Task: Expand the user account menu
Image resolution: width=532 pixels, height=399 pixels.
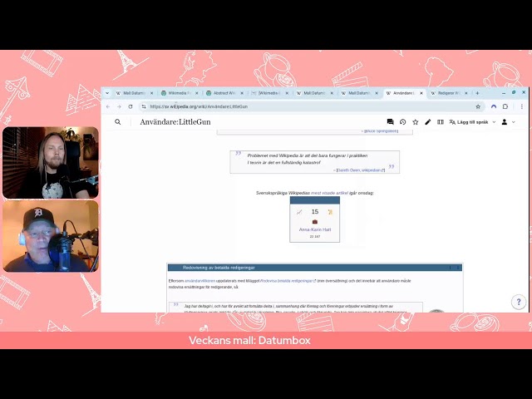Action: point(508,122)
